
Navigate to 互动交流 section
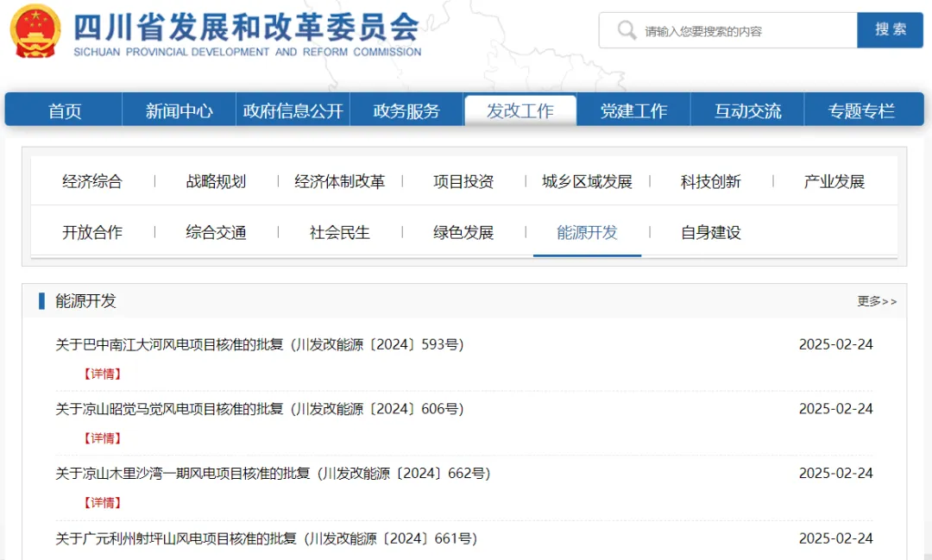coord(747,110)
